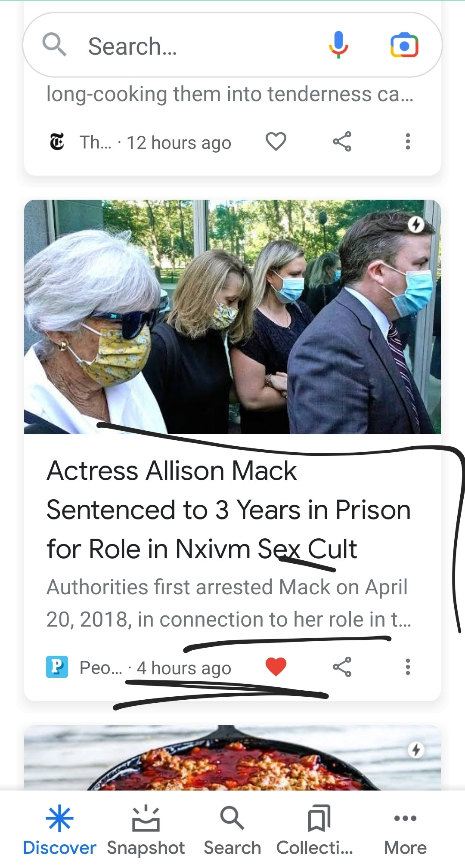Image resolution: width=465 pixels, height=868 pixels.
Task: Share the New York Times article
Action: (342, 142)
